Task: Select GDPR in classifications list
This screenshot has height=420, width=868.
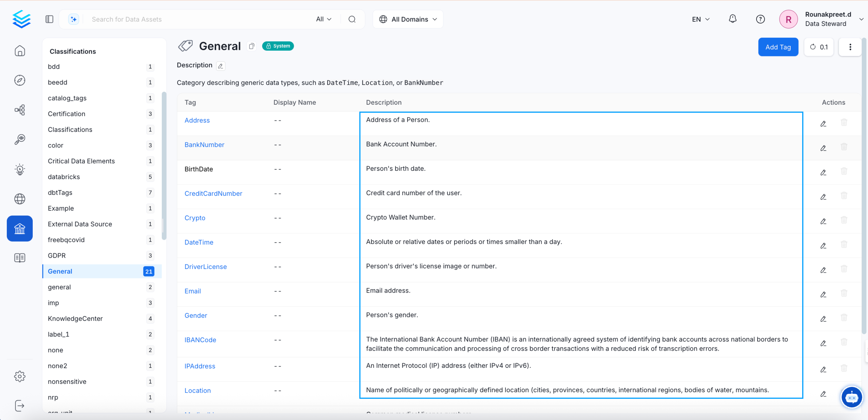Action: click(x=57, y=255)
